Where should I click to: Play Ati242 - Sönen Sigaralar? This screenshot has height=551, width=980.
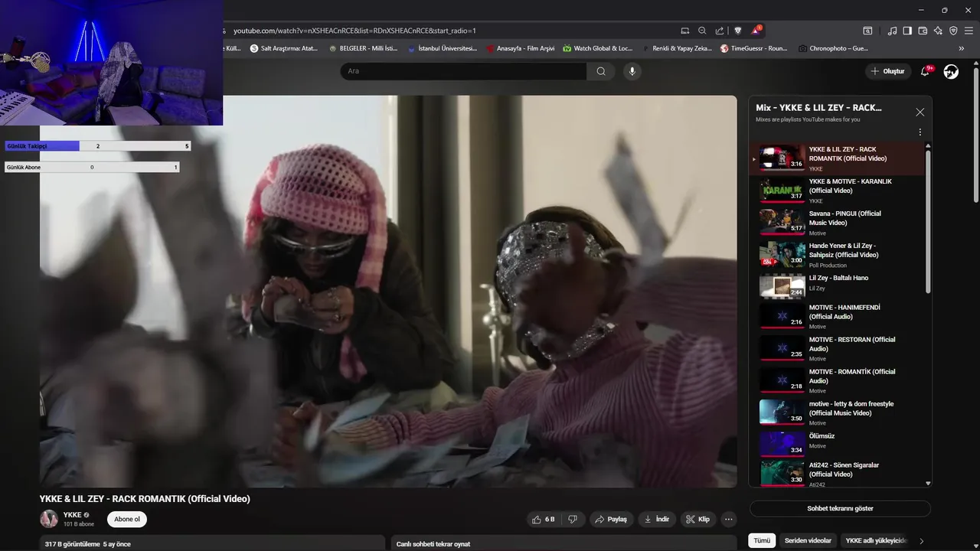837,473
